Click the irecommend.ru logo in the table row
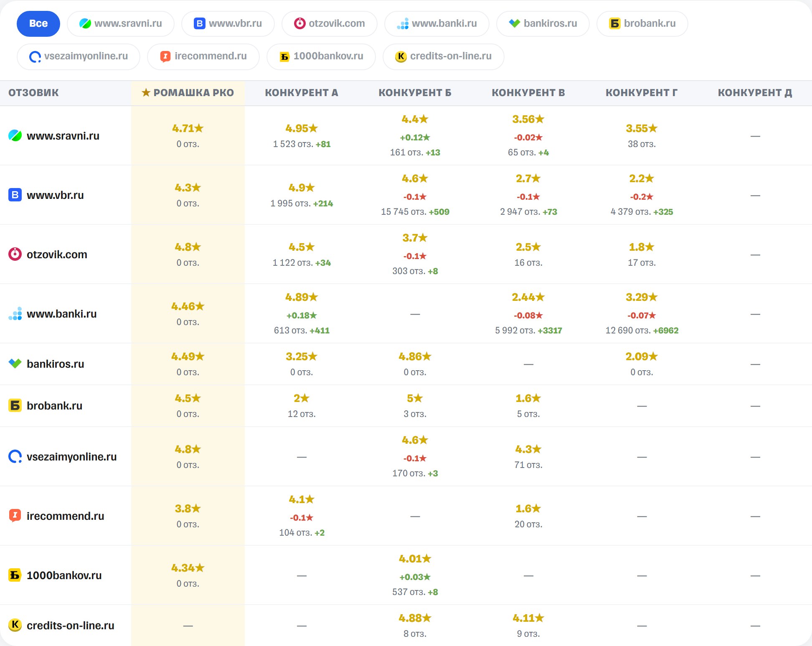Viewport: 812px width, 646px height. tap(15, 516)
